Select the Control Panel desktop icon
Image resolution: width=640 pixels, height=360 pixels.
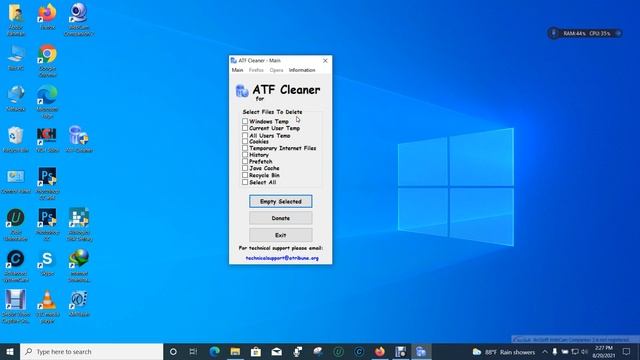16,181
